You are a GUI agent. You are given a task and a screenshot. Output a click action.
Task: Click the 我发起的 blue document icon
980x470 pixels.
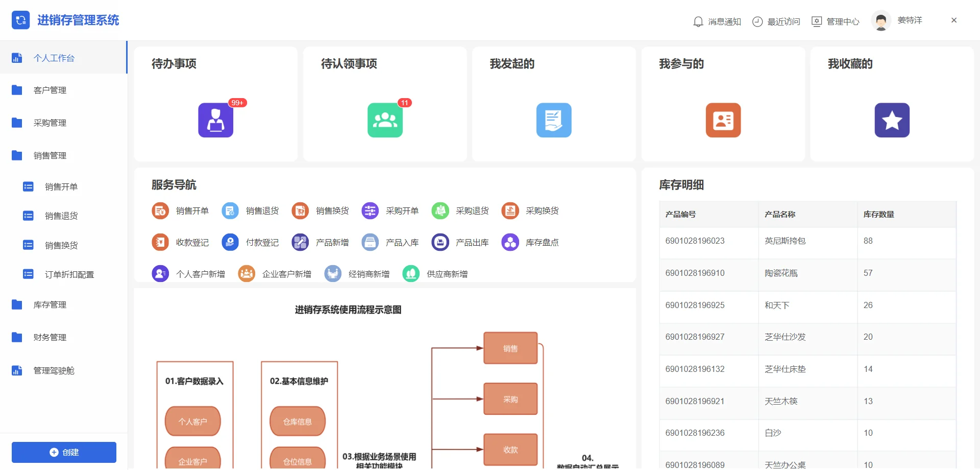coord(554,120)
